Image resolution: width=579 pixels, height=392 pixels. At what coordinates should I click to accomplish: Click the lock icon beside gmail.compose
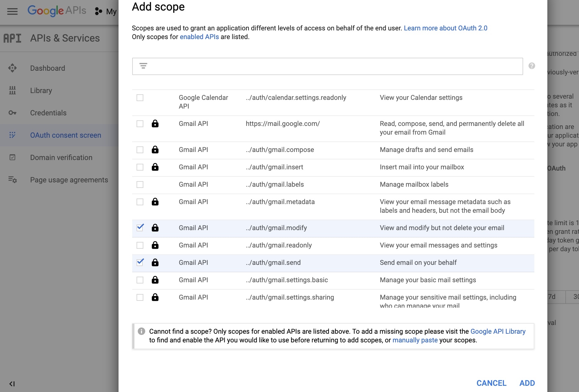point(155,150)
